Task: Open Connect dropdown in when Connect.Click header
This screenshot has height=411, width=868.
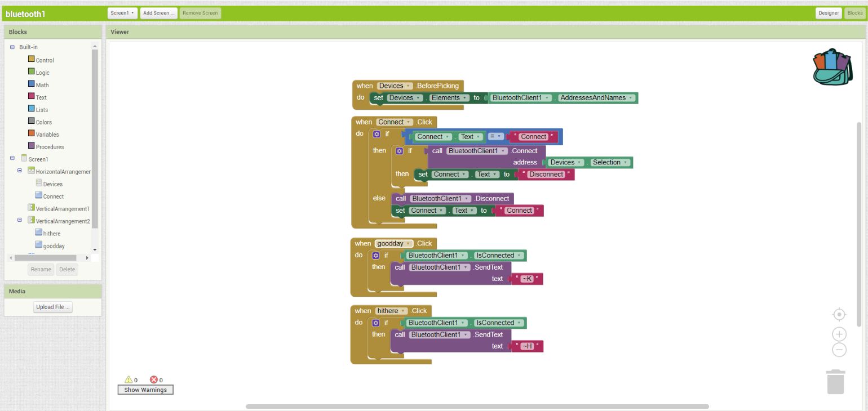Action: (395, 122)
